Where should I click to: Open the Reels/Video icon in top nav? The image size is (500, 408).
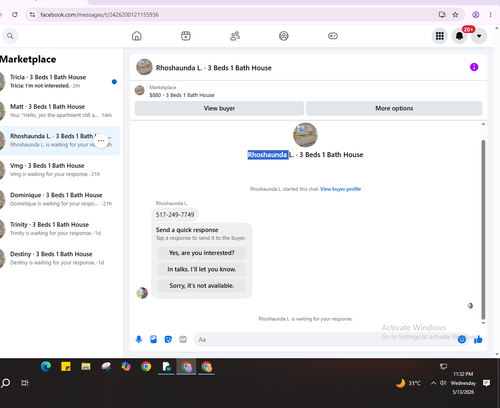pyautogui.click(x=186, y=36)
